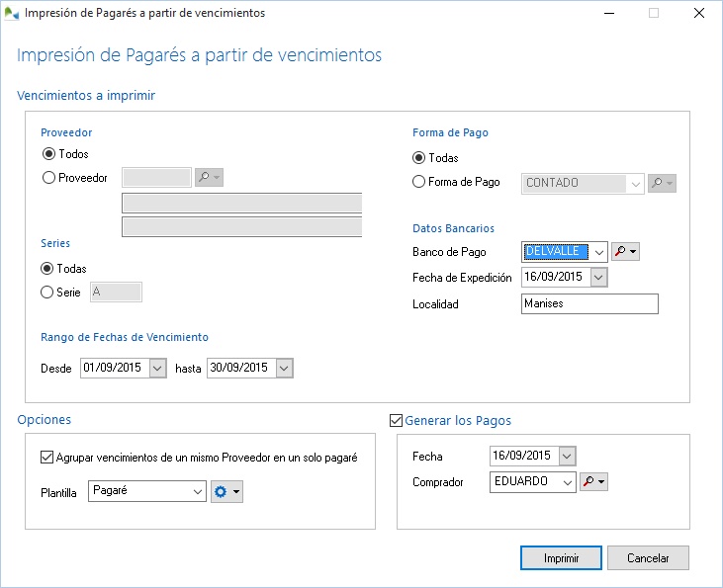
Task: Open the Comprador EDUARDO dropdown
Action: click(x=566, y=482)
